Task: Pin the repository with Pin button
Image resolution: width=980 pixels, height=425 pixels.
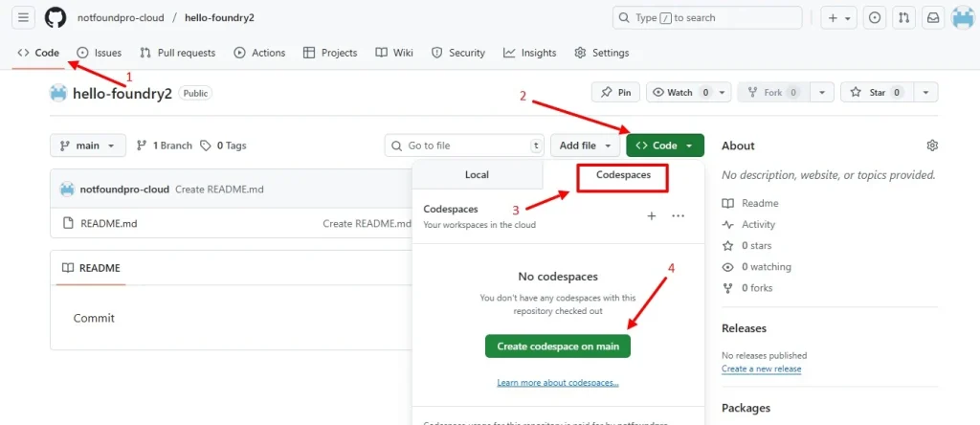Action: pyautogui.click(x=615, y=93)
